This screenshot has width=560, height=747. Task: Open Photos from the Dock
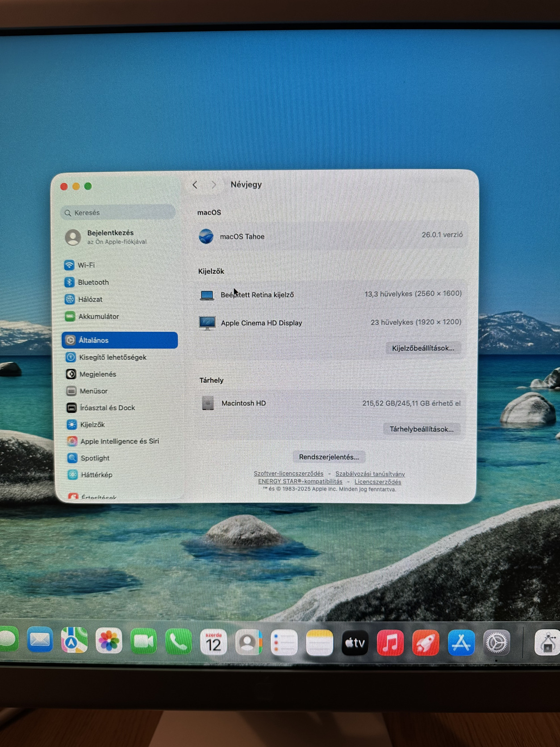point(109,641)
